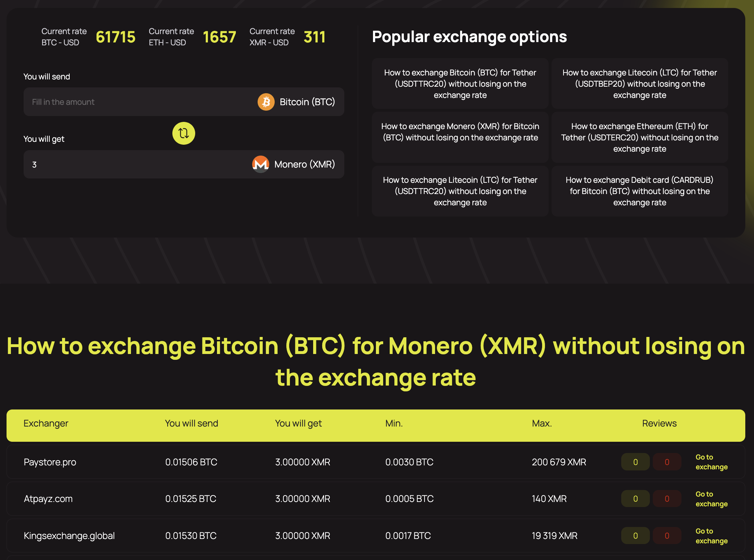
Task: Open Litecoin for Tether USDTBEP20 exchange option
Action: 640,83
